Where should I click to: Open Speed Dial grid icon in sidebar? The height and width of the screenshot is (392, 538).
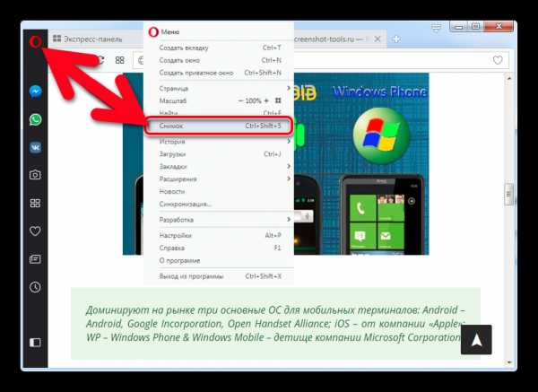[35, 204]
